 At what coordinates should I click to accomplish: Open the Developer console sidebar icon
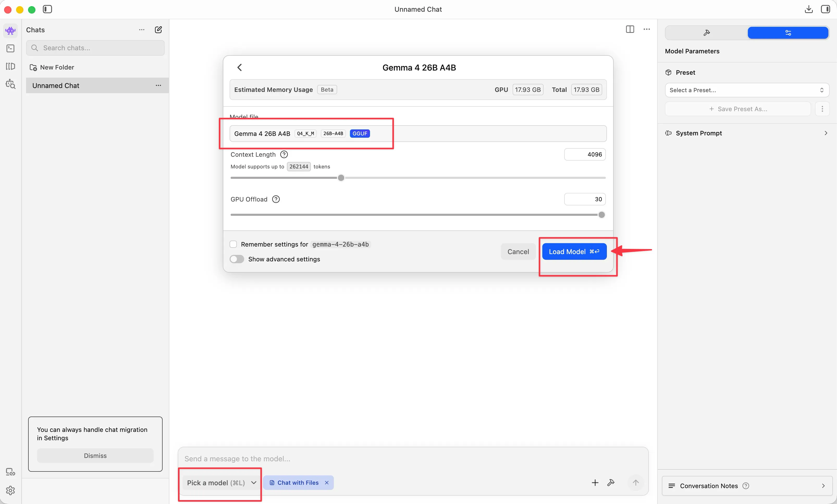pyautogui.click(x=10, y=48)
